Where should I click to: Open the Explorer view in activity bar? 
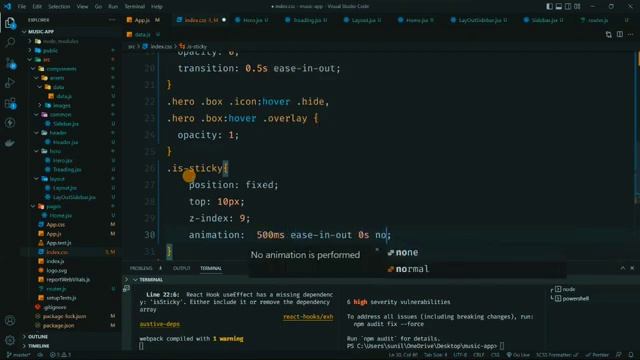point(10,22)
